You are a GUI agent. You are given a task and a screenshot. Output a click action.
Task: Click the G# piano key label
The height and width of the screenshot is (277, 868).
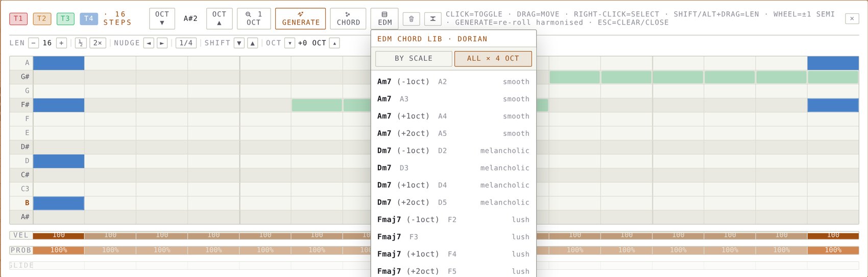click(21, 77)
